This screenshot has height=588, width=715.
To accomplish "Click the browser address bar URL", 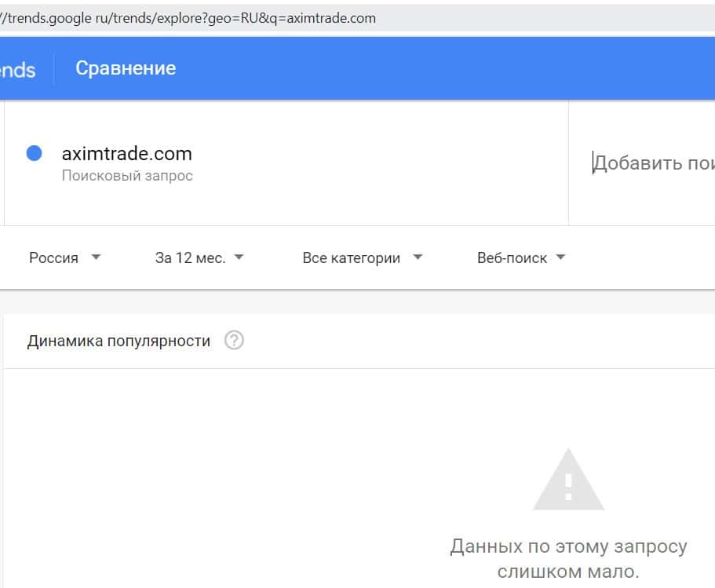I will tap(188, 17).
